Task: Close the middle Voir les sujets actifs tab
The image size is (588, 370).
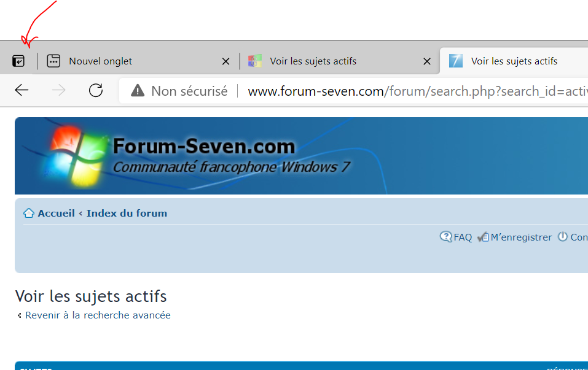Action: coord(427,61)
